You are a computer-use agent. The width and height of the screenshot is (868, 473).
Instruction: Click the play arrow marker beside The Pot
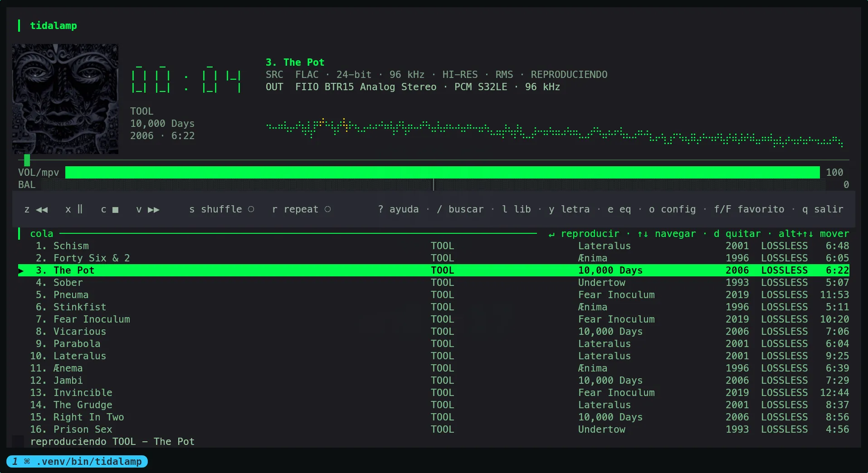21,270
